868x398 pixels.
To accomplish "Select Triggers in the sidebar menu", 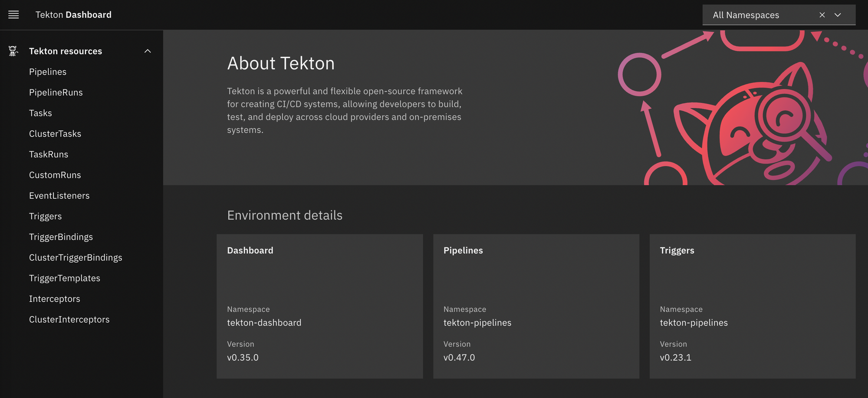I will click(x=46, y=216).
